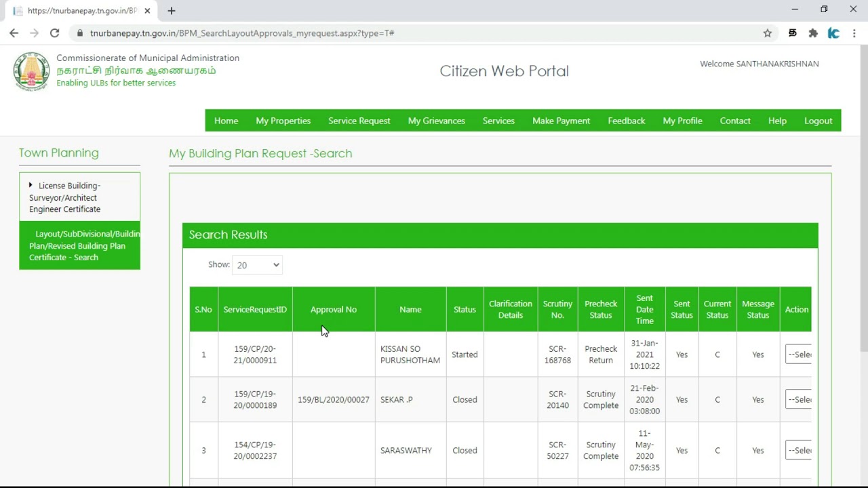Click the address bar URL
868x488 pixels.
242,33
